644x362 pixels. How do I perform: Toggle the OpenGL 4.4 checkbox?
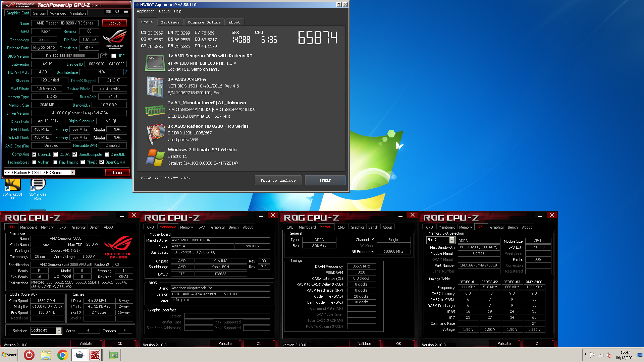click(x=102, y=162)
